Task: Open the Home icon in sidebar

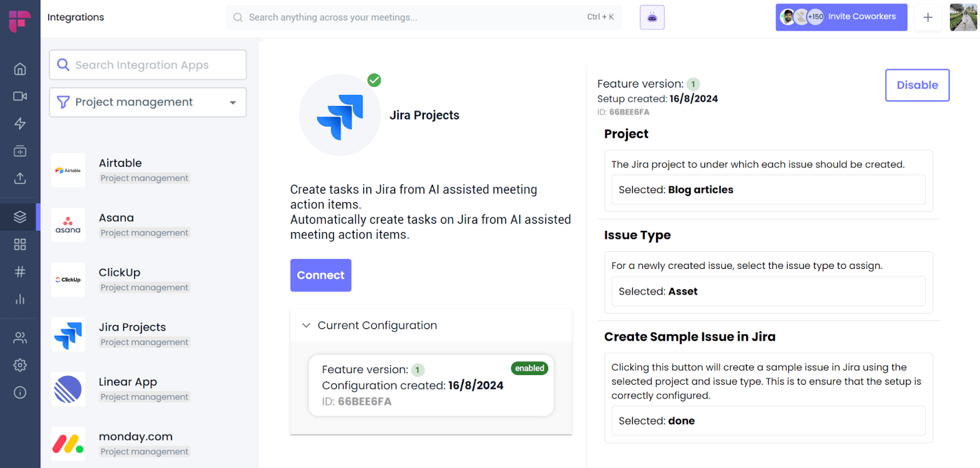Action: point(20,69)
